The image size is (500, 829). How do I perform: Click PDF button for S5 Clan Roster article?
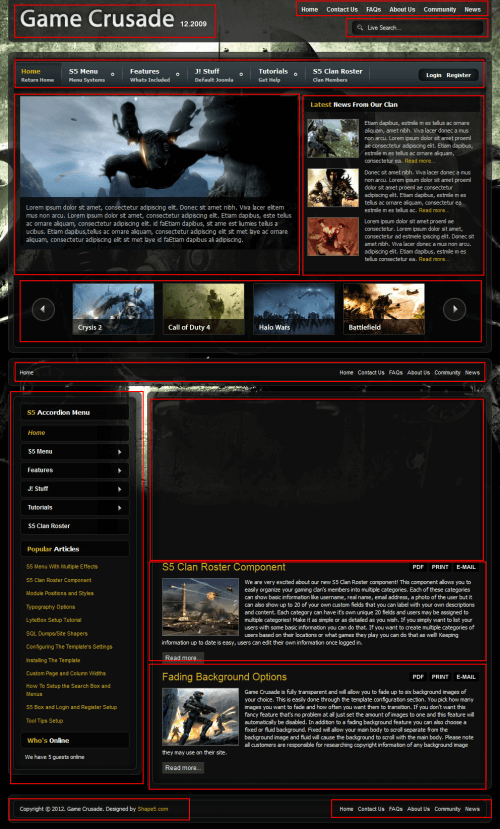pyautogui.click(x=418, y=567)
